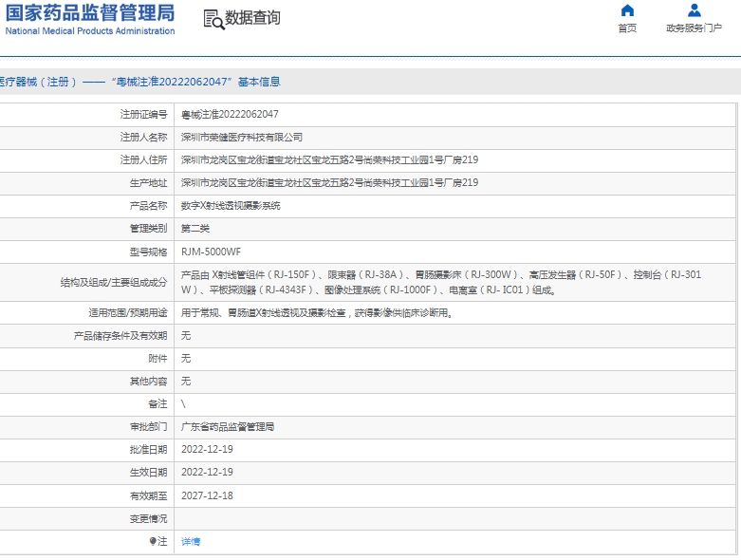Click the 生效日期 value 2022-12-19

[x=207, y=472]
